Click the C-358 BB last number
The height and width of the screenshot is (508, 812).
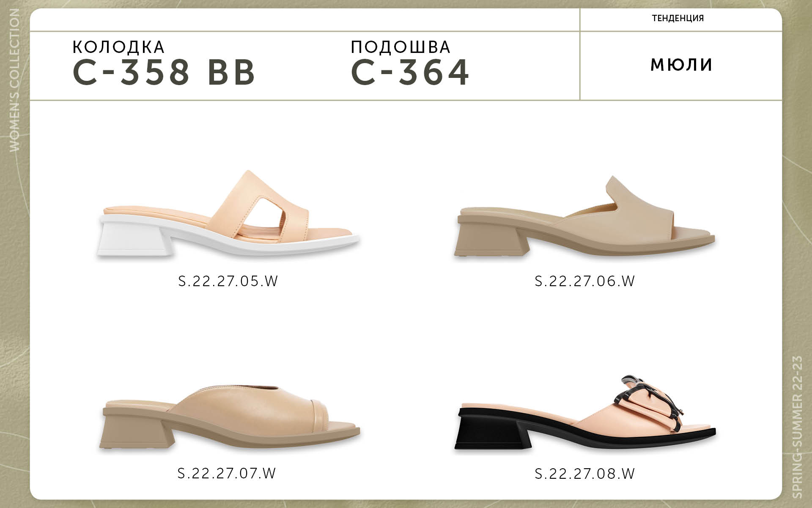coord(164,72)
